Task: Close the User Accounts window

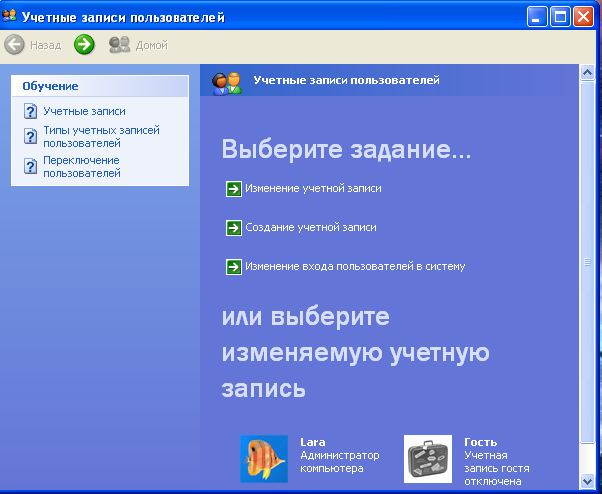Action: 583,17
